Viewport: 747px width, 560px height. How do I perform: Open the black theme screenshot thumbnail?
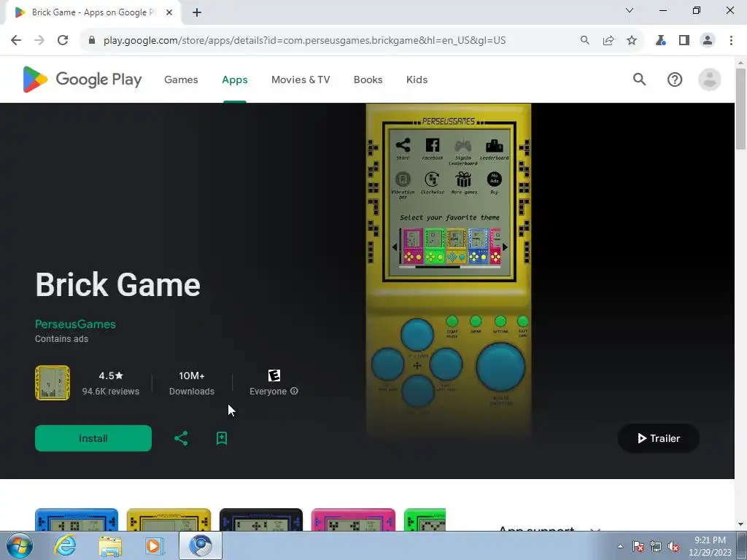tap(261, 519)
